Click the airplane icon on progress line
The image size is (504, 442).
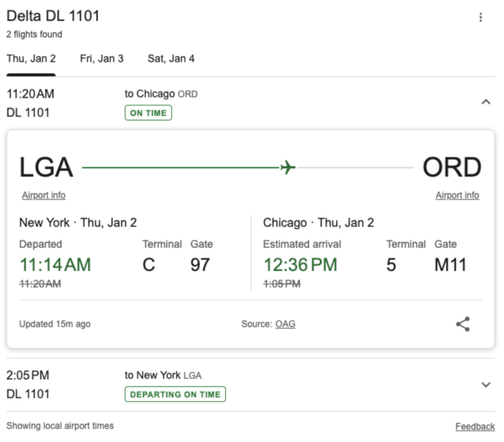click(288, 168)
